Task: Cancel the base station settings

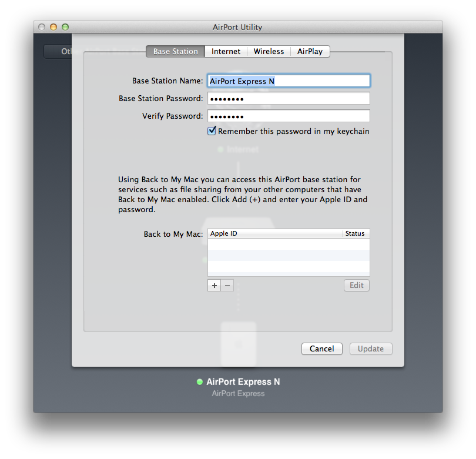Action: point(322,349)
